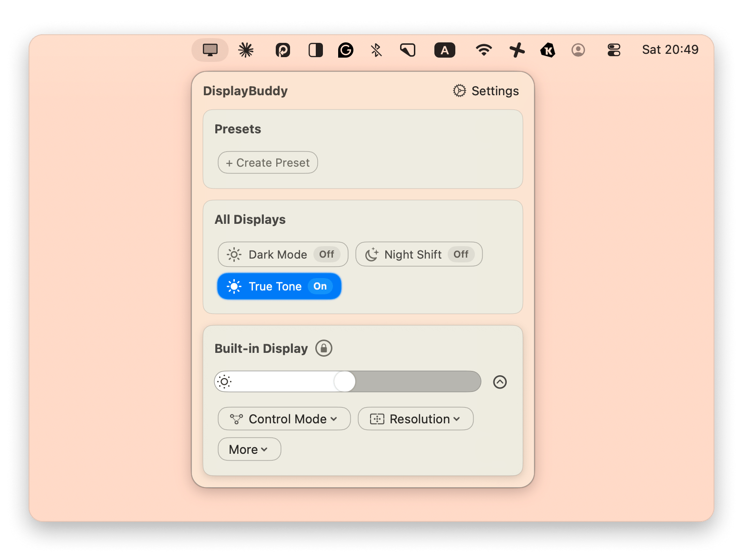Click the Wi-Fi icon in menu bar

point(484,50)
